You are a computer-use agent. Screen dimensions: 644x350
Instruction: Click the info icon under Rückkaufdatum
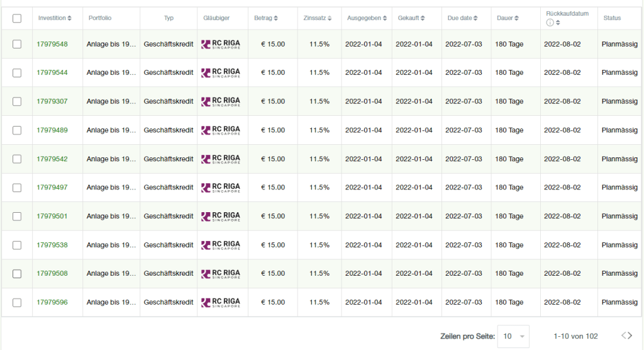pyautogui.click(x=550, y=23)
